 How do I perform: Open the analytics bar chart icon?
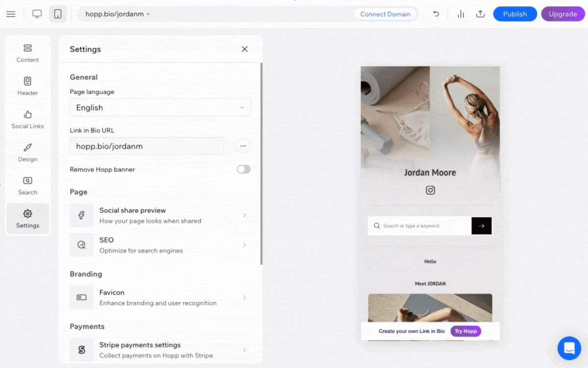pyautogui.click(x=461, y=14)
